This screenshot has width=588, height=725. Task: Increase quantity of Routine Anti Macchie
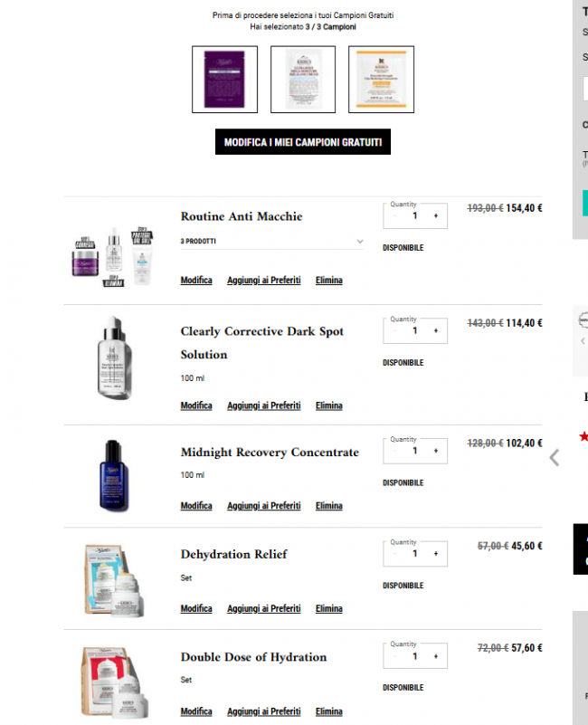tap(436, 216)
